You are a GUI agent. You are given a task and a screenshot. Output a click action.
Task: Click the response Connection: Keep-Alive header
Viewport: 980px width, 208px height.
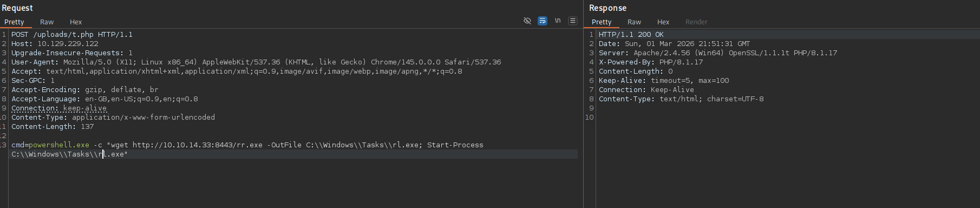pyautogui.click(x=646, y=89)
